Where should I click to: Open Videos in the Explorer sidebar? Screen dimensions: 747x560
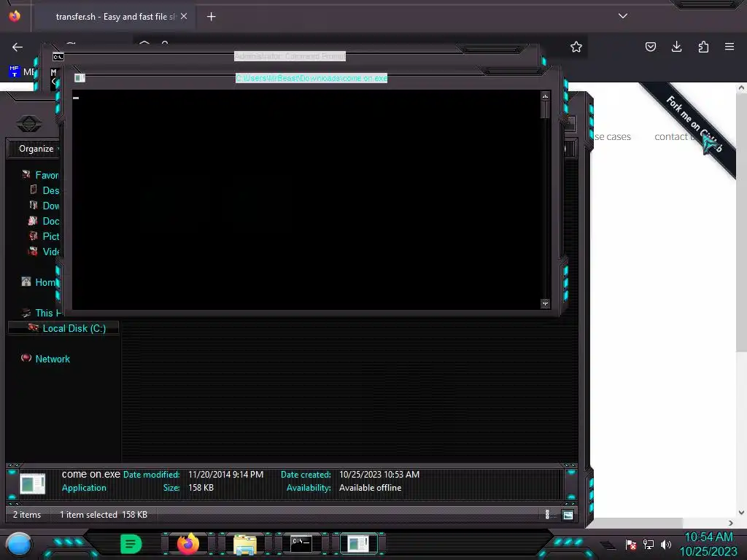click(51, 252)
